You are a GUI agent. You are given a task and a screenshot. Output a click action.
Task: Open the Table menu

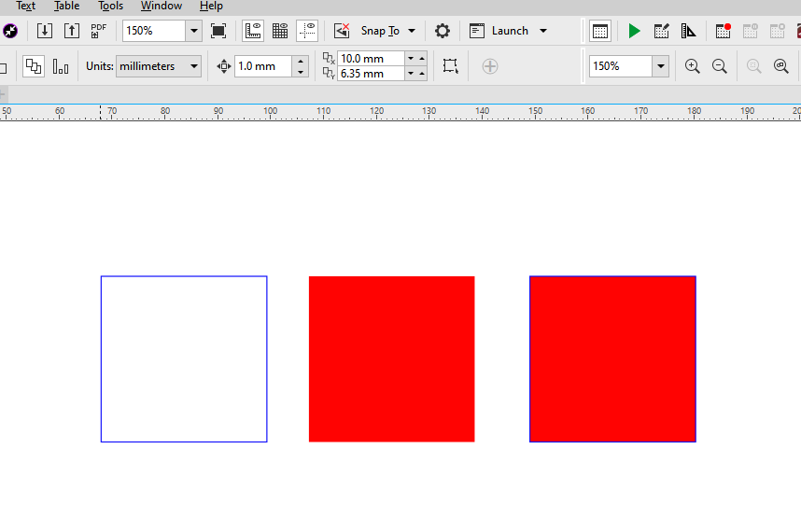66,7
